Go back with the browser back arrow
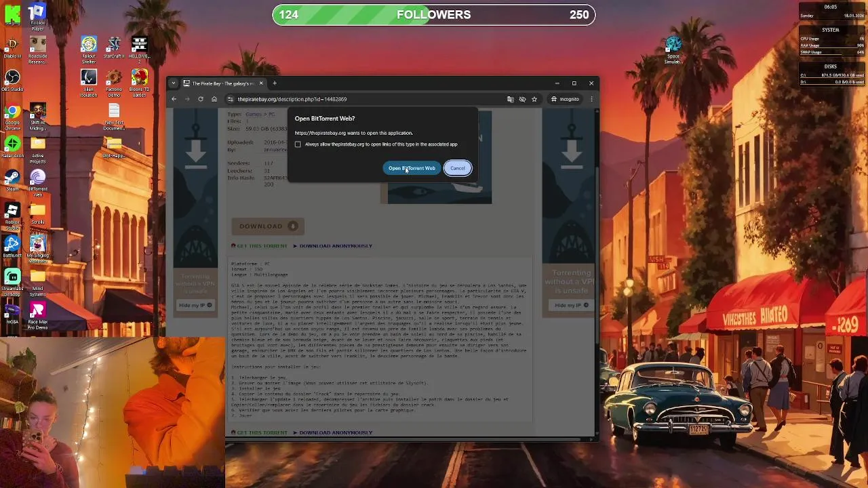The width and height of the screenshot is (868, 488). pyautogui.click(x=174, y=99)
